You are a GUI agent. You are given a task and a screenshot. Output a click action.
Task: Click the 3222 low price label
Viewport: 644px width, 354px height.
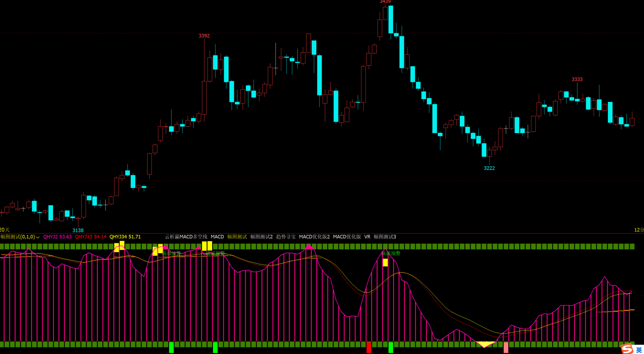click(489, 168)
